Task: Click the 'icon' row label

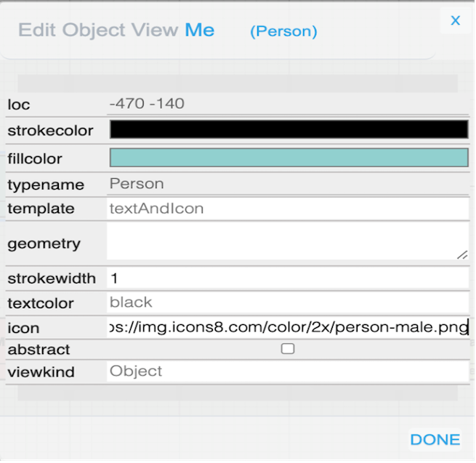Action: coord(23,329)
